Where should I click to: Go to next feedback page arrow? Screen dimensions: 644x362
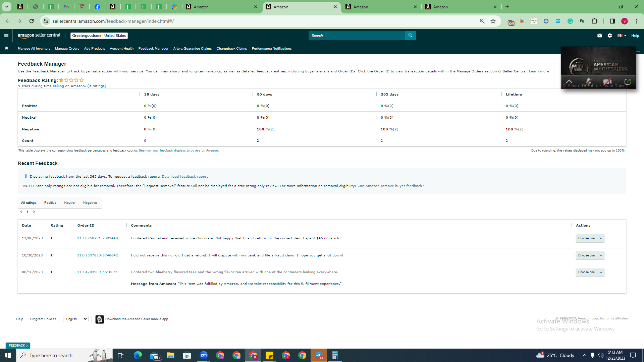(x=34, y=212)
